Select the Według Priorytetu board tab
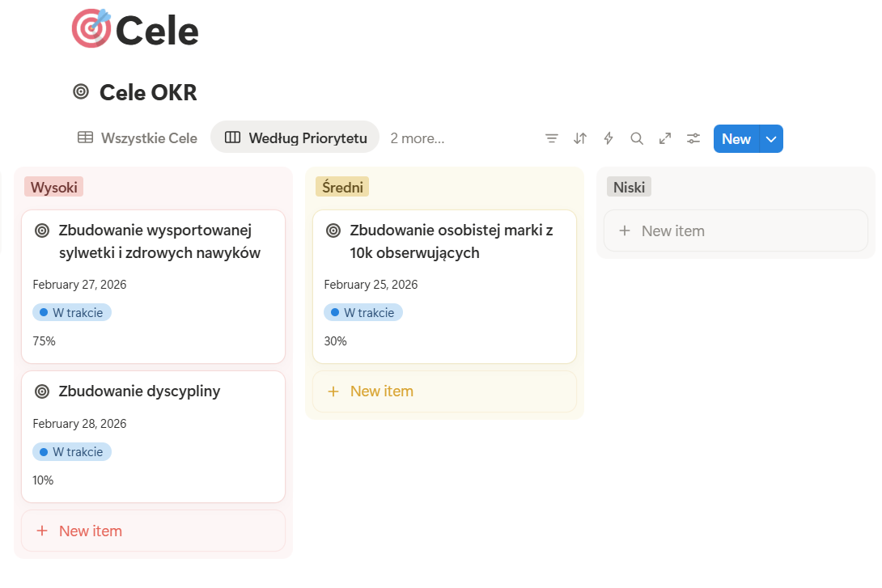 point(296,138)
